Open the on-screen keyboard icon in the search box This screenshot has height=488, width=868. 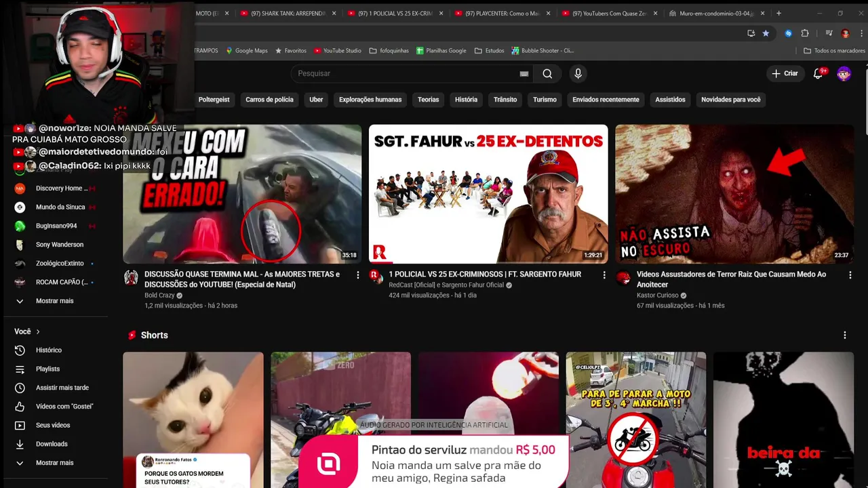click(x=524, y=73)
